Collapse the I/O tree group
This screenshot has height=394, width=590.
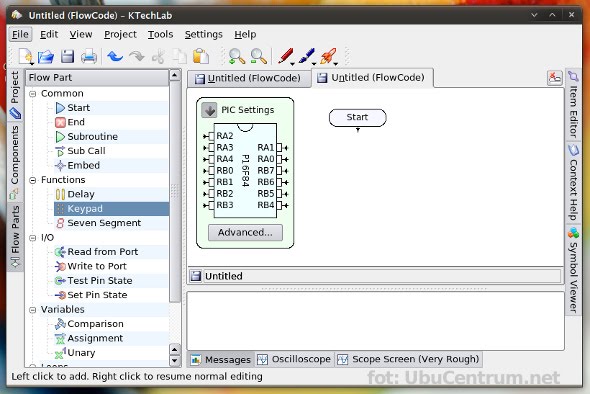[33, 238]
